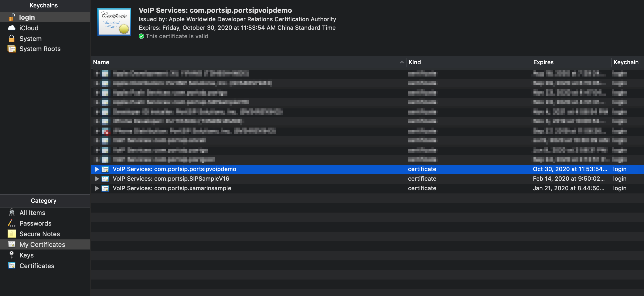
Task: Open the System Roots folder icon
Action: coord(12,49)
